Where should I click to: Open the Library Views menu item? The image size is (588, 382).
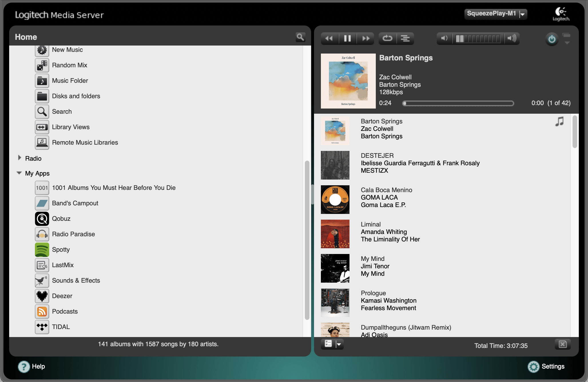(71, 127)
